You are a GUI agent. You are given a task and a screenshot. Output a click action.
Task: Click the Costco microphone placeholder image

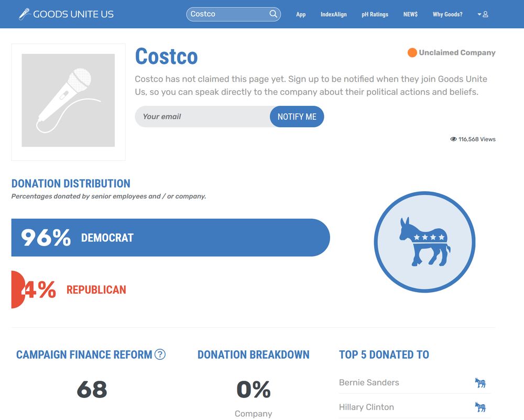point(68,101)
